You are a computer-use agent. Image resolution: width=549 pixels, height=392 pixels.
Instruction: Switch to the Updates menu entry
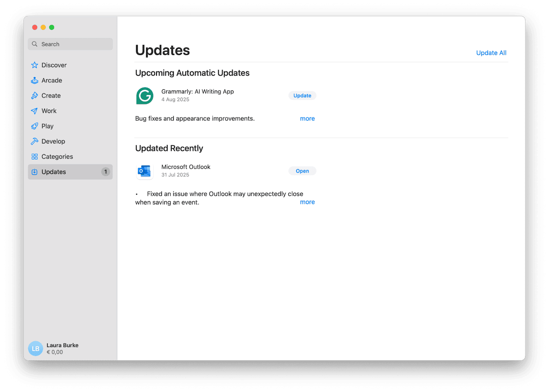pos(54,172)
